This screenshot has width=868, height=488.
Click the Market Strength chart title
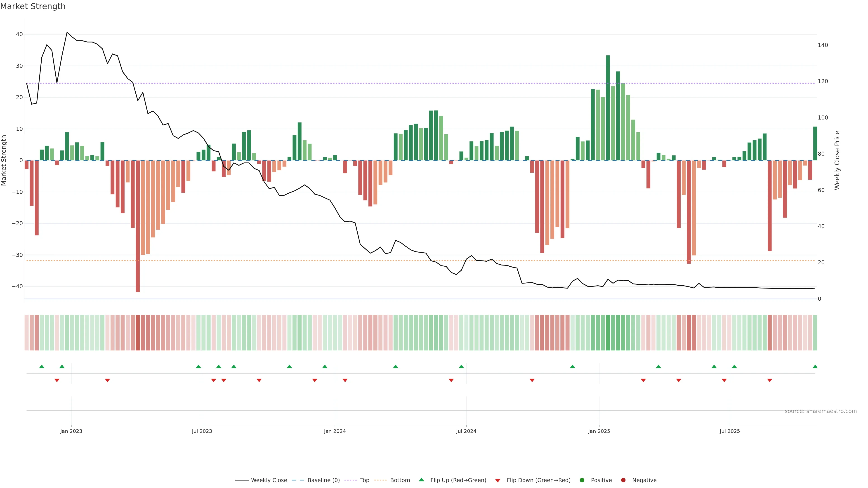click(x=33, y=6)
